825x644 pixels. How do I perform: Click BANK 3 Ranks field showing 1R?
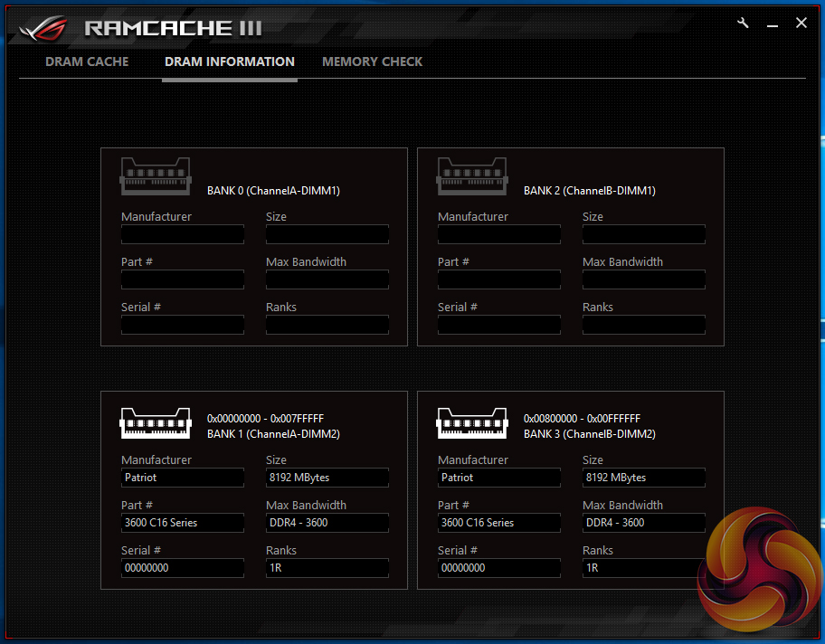tap(644, 568)
